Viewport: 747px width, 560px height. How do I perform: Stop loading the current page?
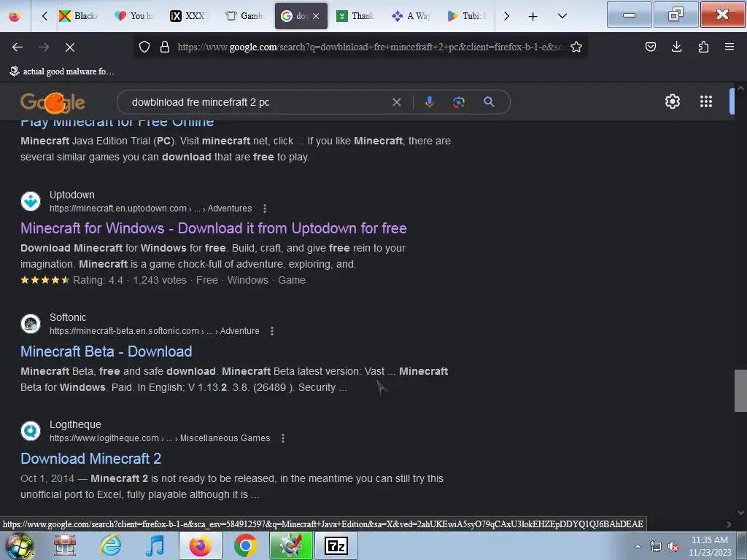pos(69,47)
